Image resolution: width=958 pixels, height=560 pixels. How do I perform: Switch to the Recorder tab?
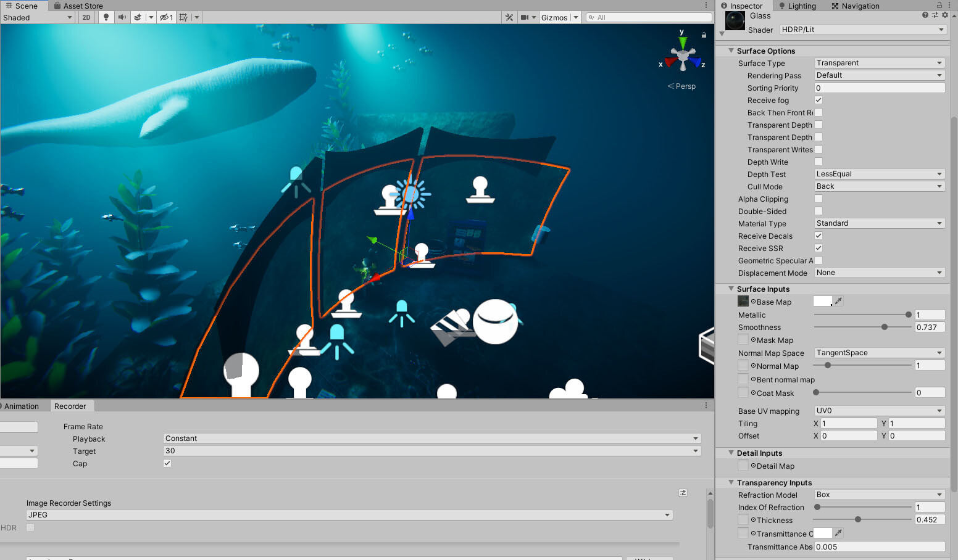click(72, 406)
